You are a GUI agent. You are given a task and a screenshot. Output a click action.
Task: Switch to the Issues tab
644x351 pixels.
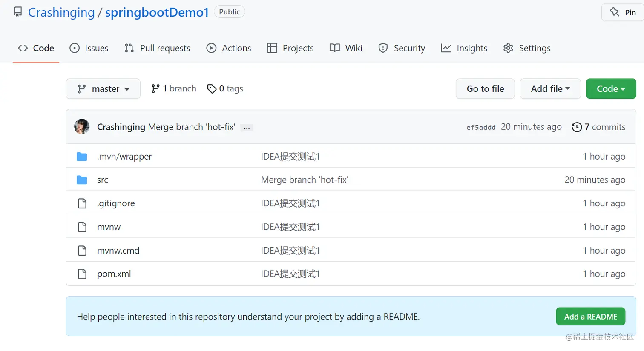tap(89, 48)
